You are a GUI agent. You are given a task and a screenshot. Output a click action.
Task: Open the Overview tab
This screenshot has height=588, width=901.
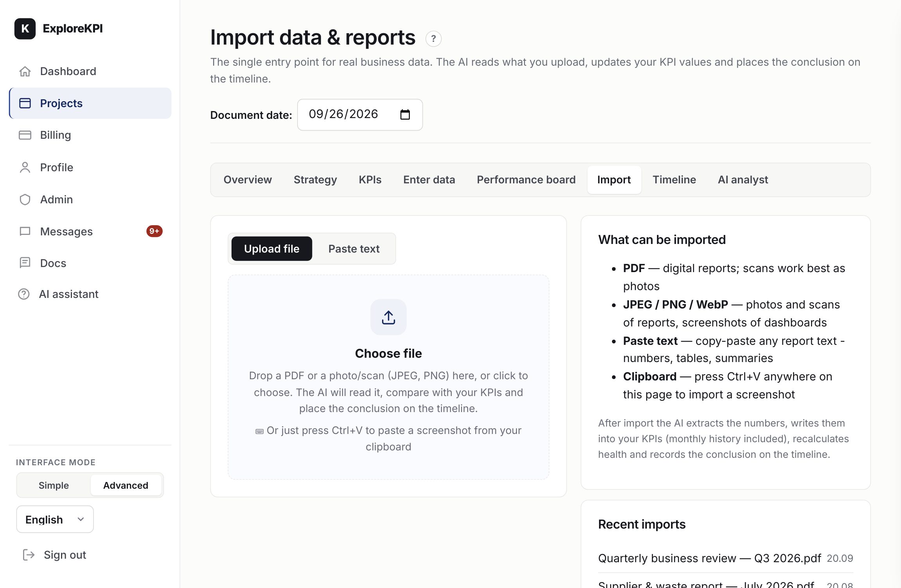248,179
